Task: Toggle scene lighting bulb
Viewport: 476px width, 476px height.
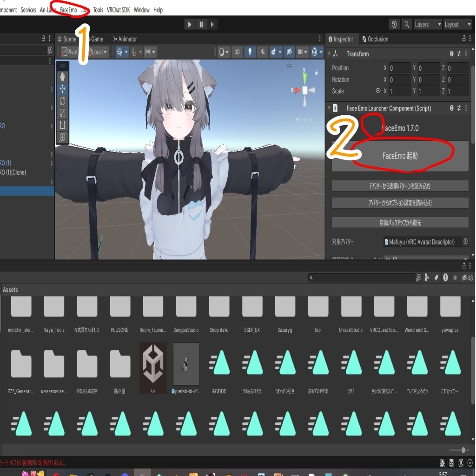Action: [x=250, y=52]
